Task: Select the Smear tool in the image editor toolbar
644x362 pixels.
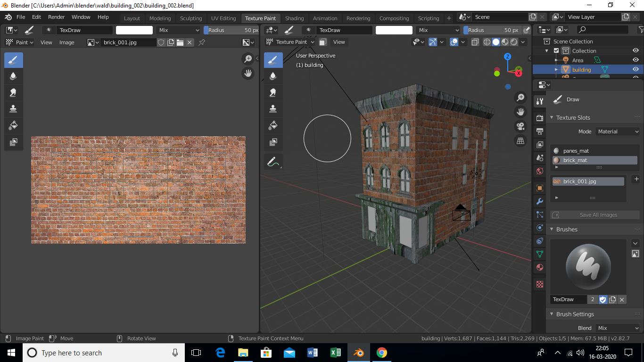Action: (13, 92)
